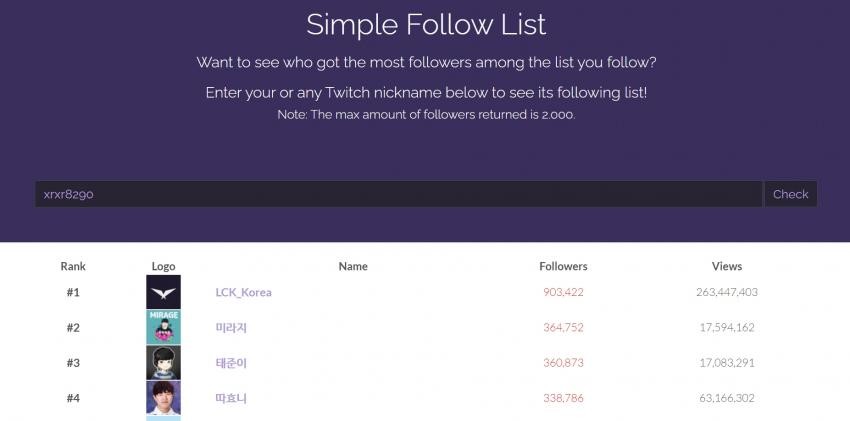This screenshot has height=421, width=850.
Task: Open the 태준이 channel link
Action: tap(231, 363)
